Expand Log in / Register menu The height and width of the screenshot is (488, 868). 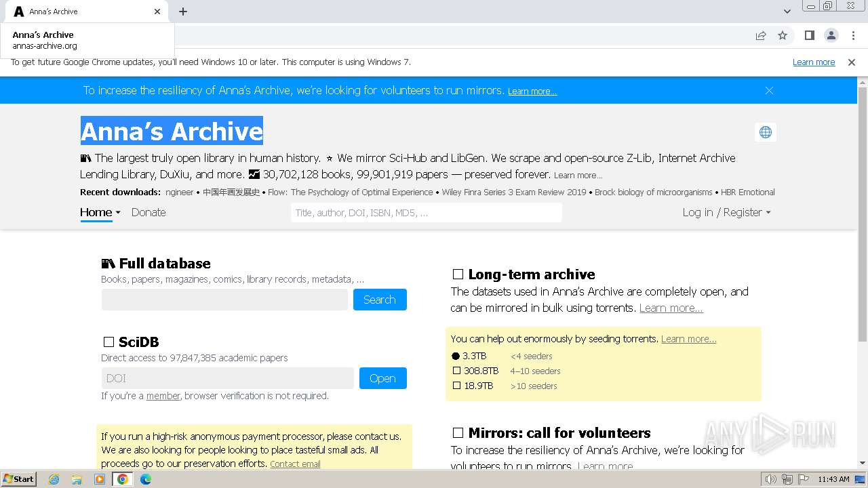pos(726,213)
